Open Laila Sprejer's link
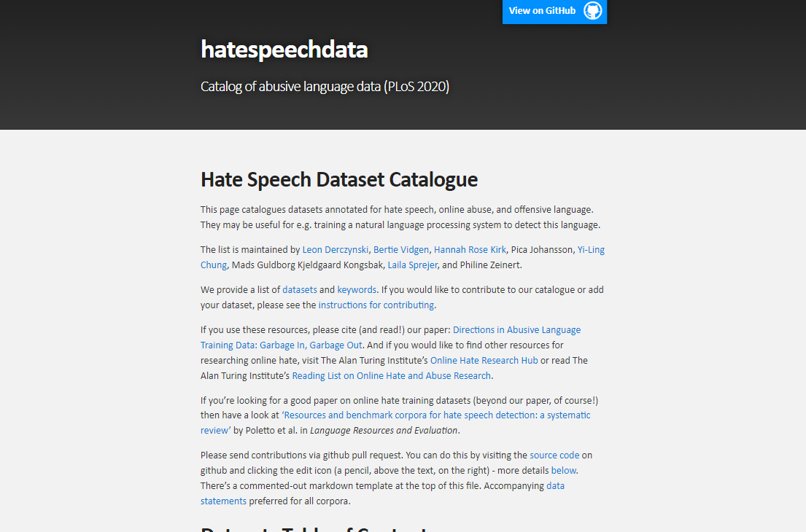Screen dimensions: 806x532 [x=411, y=265]
